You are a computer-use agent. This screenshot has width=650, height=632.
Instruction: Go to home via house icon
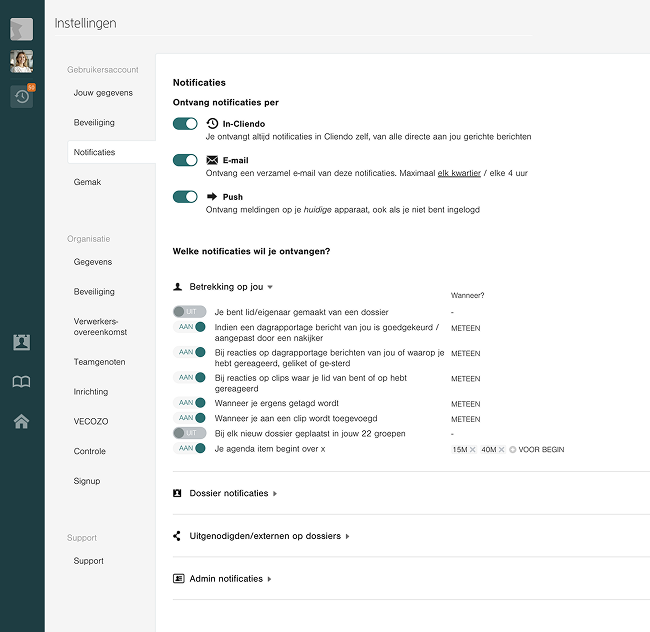(x=21, y=421)
